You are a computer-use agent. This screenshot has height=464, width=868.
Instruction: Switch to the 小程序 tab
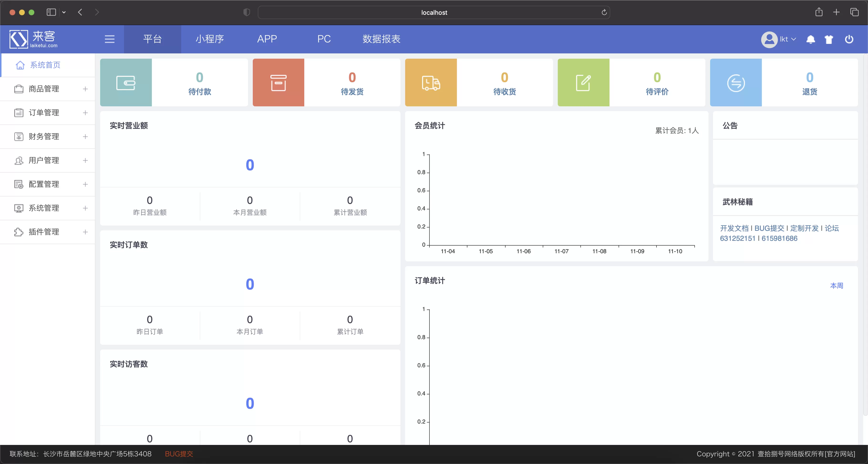210,39
